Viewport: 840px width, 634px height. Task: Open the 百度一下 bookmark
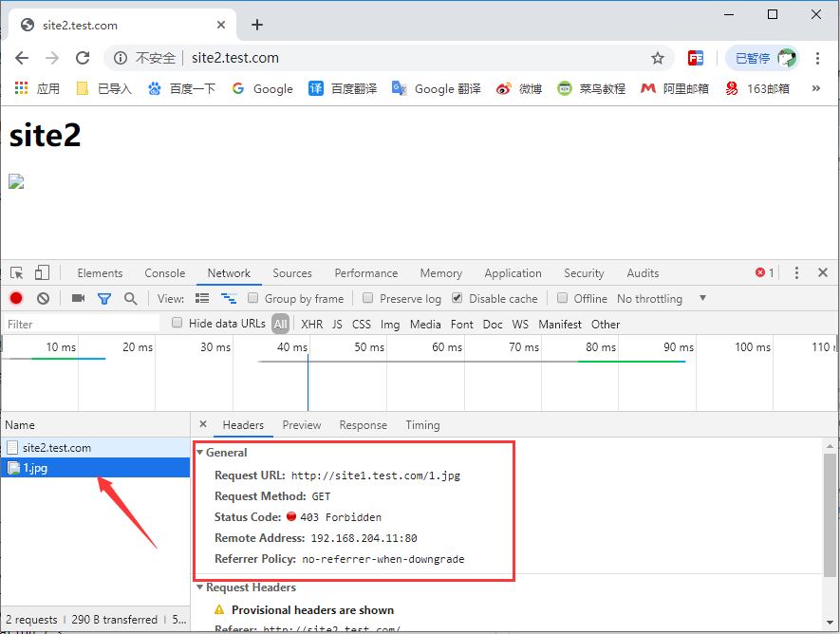click(x=181, y=88)
